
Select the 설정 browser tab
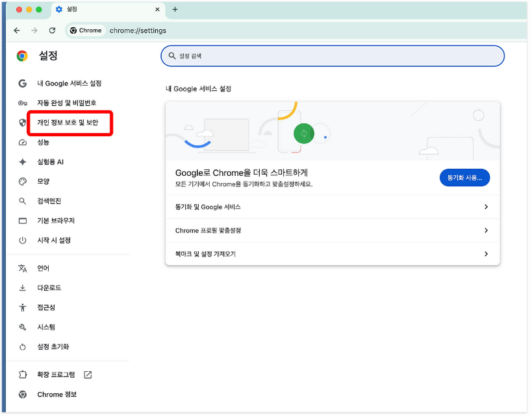pyautogui.click(x=108, y=10)
